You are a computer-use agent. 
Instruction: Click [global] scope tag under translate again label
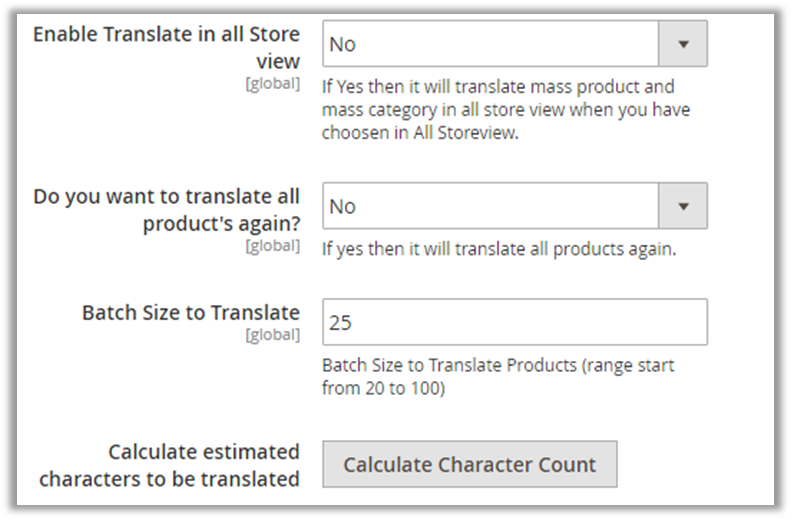click(272, 246)
